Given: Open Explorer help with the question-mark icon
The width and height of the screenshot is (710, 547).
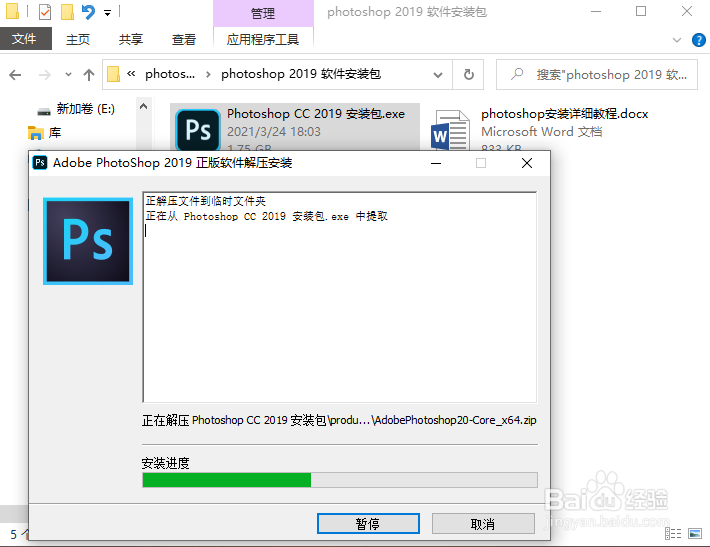Looking at the screenshot, I should coord(699,40).
